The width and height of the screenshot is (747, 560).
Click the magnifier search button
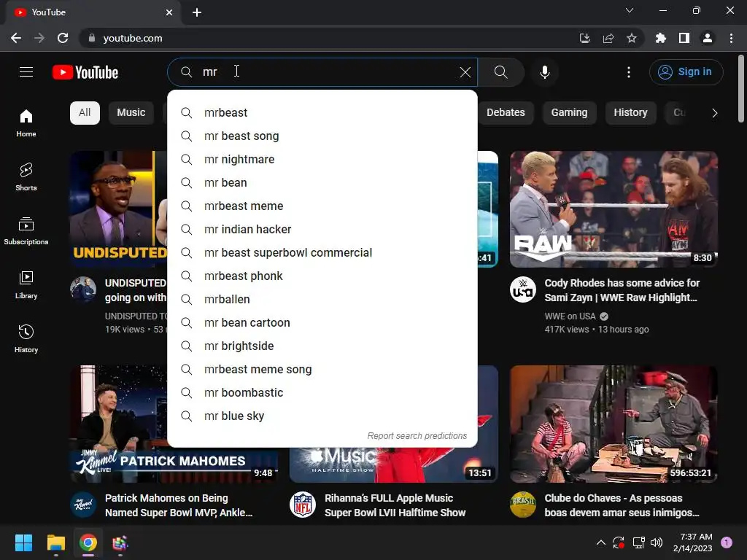(x=500, y=72)
